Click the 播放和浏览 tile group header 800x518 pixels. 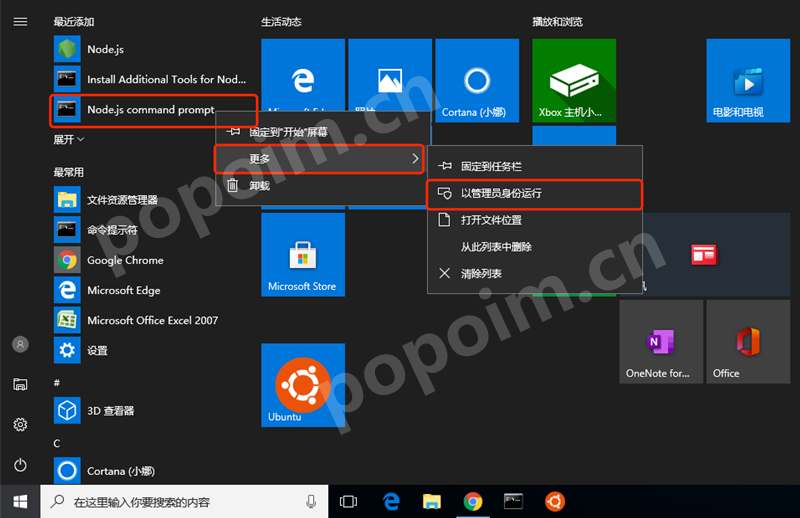(557, 22)
